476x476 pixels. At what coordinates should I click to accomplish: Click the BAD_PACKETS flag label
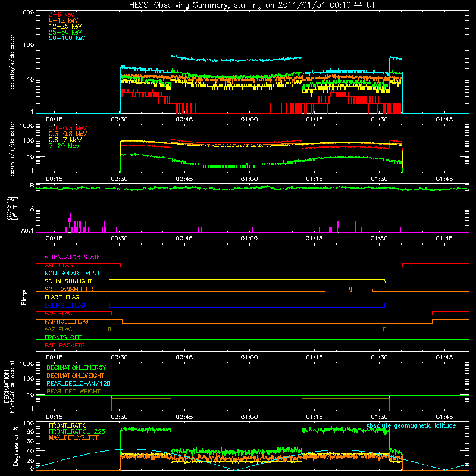65,345
